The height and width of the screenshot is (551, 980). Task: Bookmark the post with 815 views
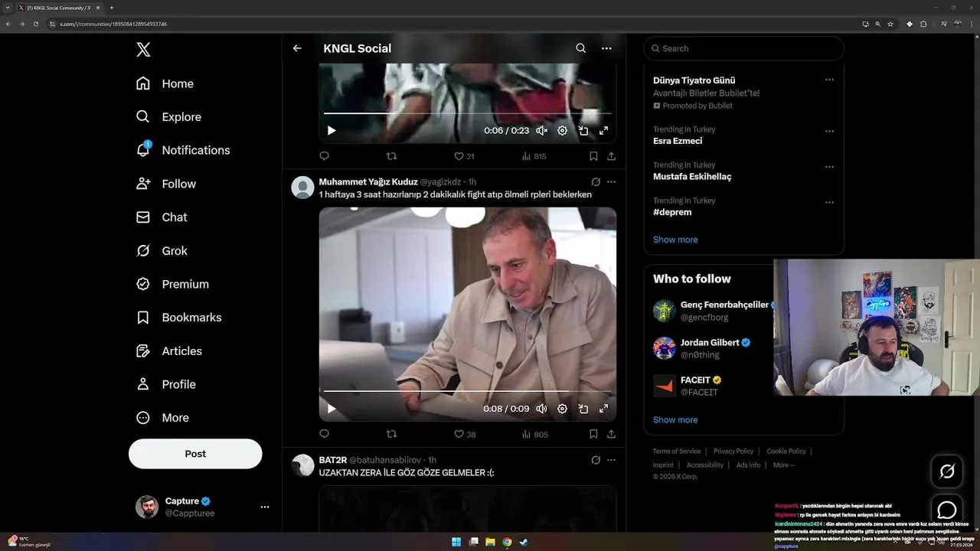pos(593,156)
